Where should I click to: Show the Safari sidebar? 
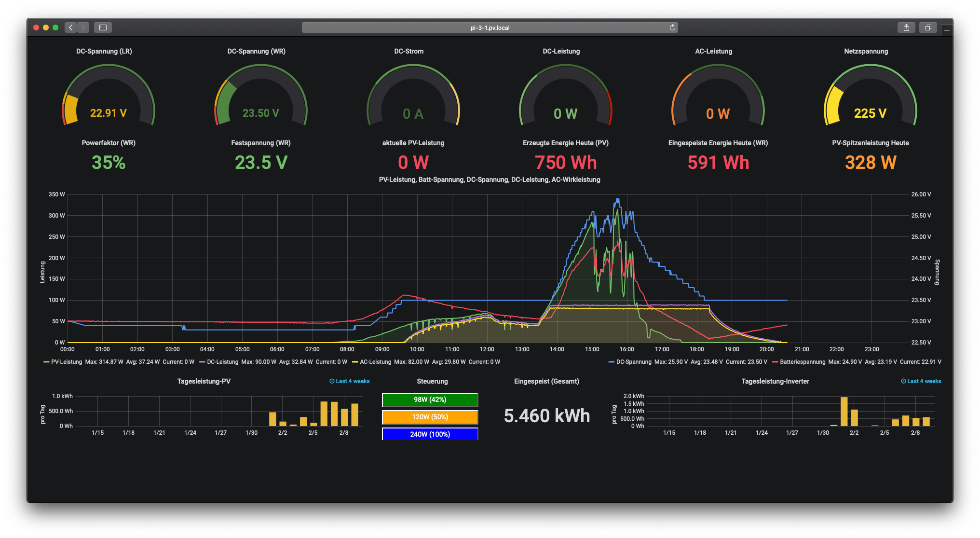click(x=103, y=28)
